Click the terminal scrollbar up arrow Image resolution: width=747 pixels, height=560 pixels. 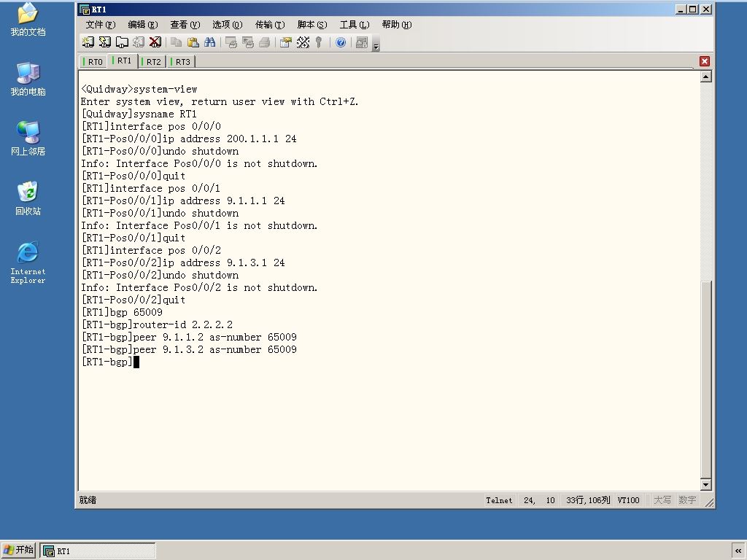pyautogui.click(x=706, y=77)
